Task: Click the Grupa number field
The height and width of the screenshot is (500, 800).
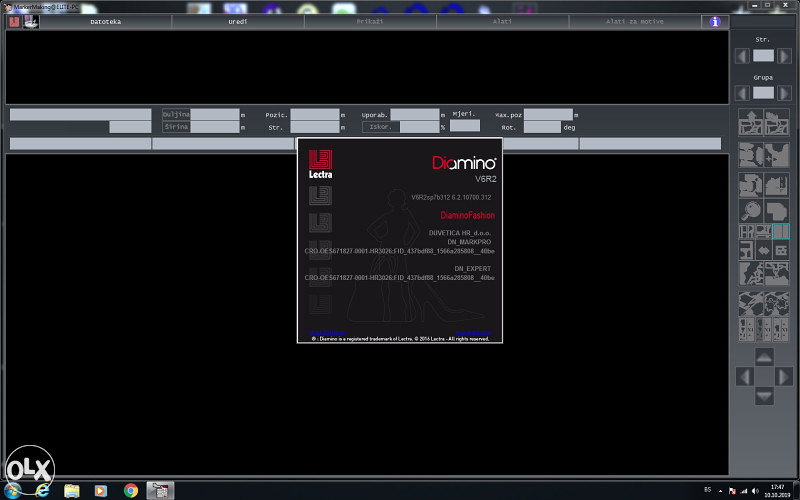Action: [x=763, y=93]
